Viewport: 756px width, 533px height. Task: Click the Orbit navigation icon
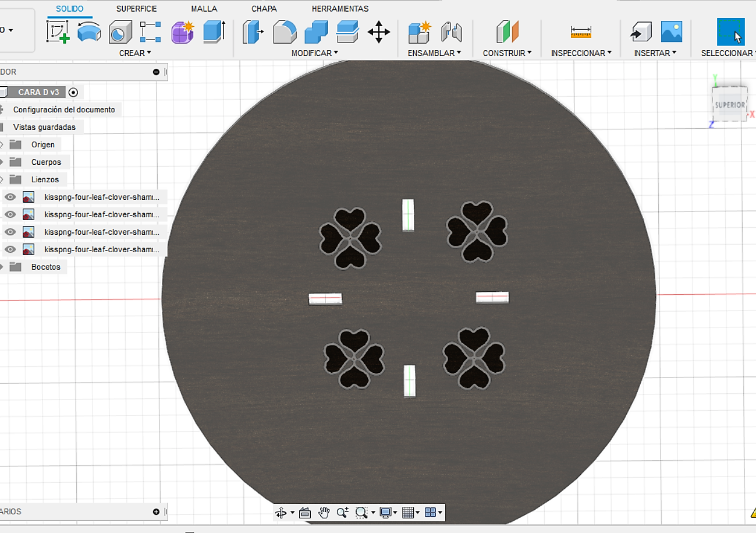tap(281, 513)
